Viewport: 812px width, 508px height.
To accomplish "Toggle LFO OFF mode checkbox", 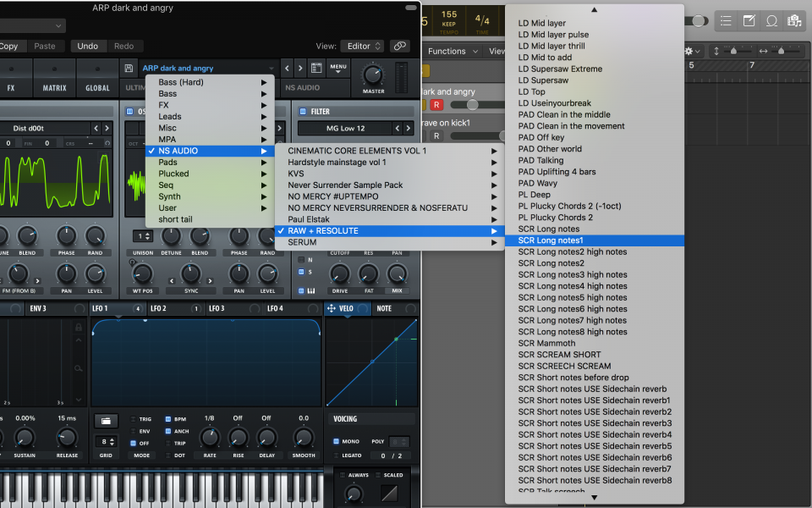I will [x=133, y=443].
